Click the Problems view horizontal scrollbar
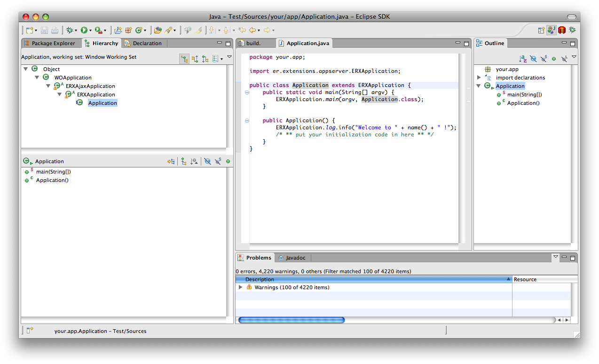The image size is (599, 364). 292,320
